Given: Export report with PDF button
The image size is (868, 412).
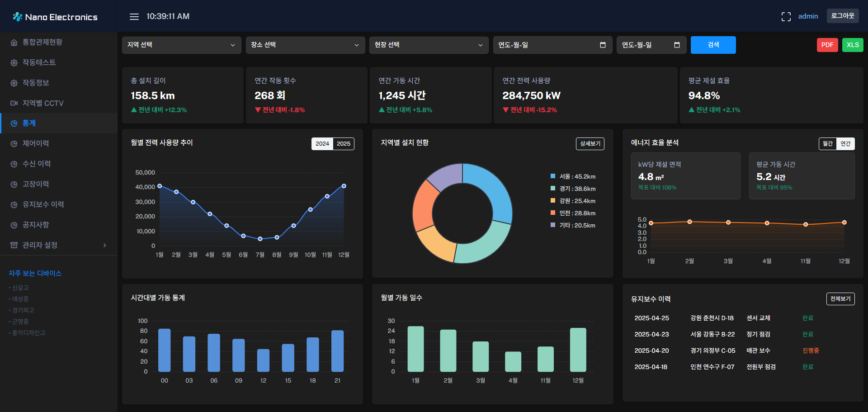Looking at the screenshot, I should tap(827, 45).
